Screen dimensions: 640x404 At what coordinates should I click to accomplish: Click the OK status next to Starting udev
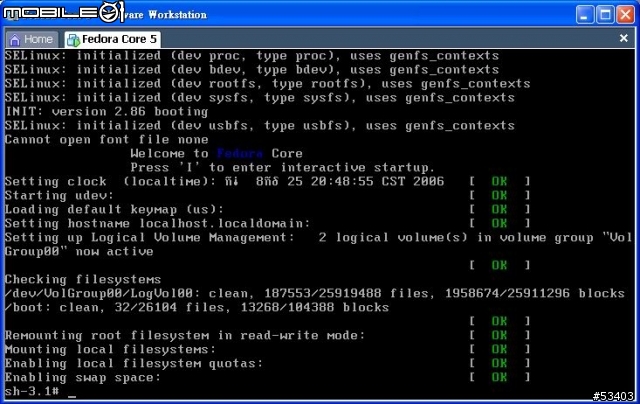(499, 195)
